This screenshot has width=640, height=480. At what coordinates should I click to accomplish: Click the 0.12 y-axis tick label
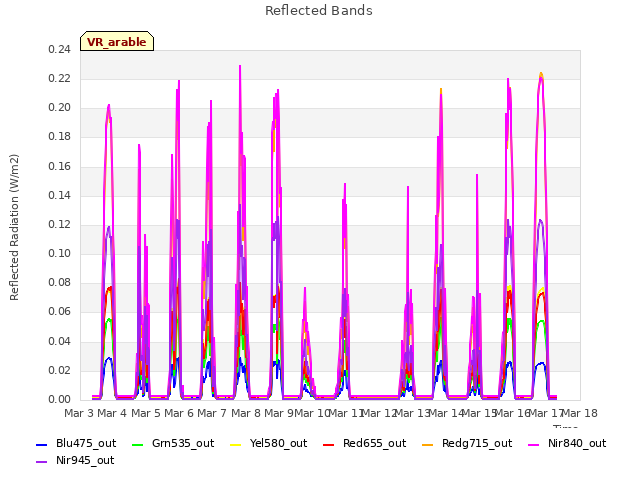point(59,224)
